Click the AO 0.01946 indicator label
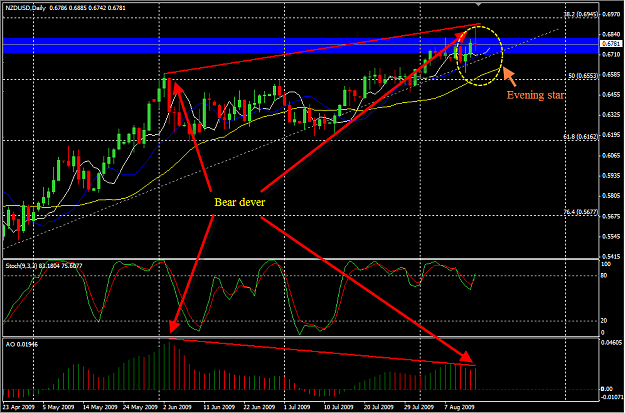The image size is (625, 413). click(x=22, y=344)
